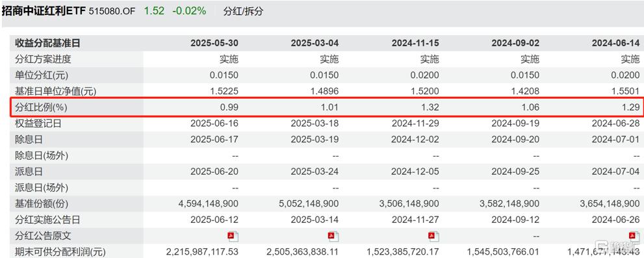Click ex-dividend date 2024-12-02
Screen dimensions: 644x258
tap(415, 140)
